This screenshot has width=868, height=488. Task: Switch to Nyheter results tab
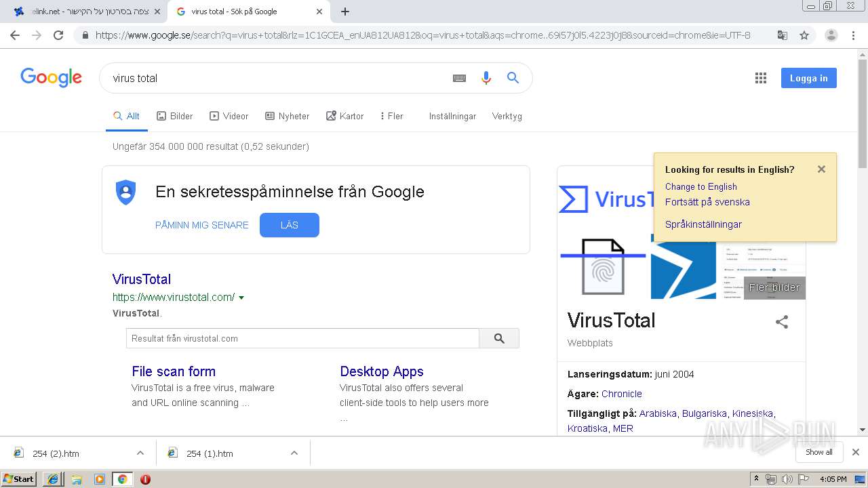tap(288, 116)
